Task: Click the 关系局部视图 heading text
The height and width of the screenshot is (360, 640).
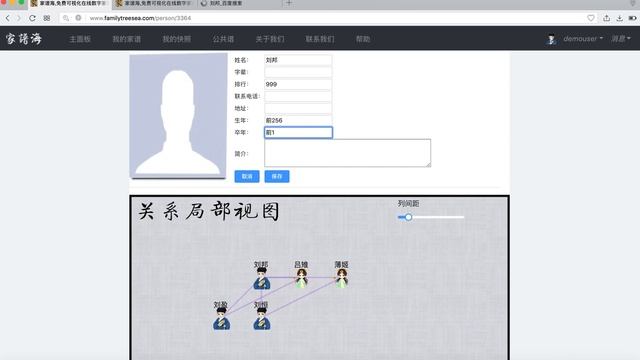Action: pos(209,211)
